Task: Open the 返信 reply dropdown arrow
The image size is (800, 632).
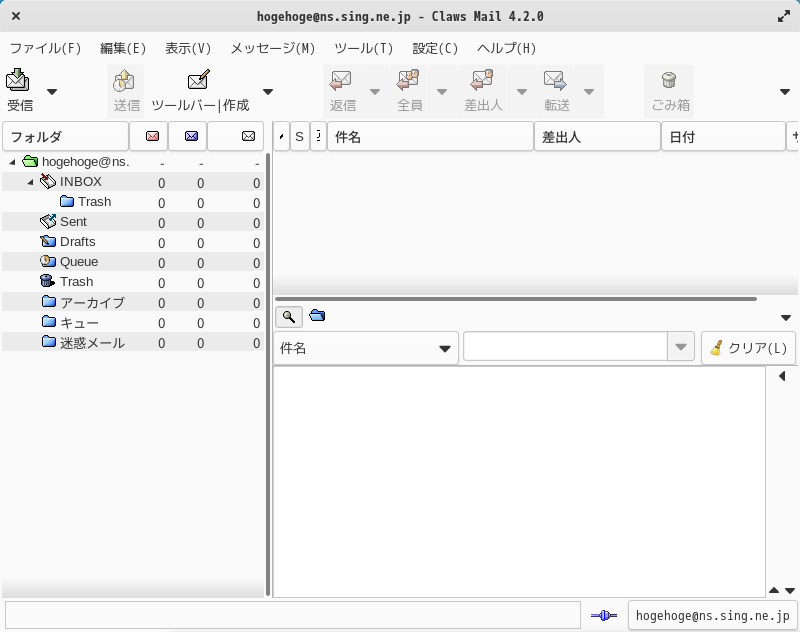Action: (374, 92)
